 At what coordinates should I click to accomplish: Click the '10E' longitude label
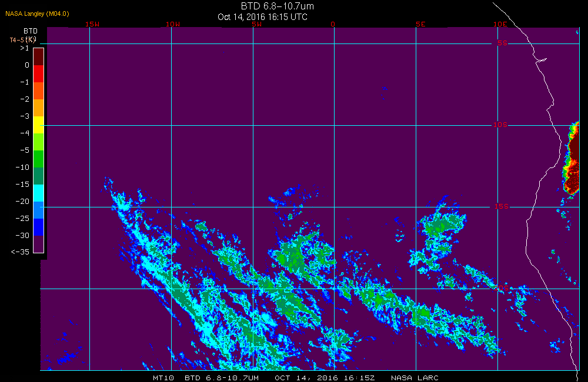[x=500, y=24]
